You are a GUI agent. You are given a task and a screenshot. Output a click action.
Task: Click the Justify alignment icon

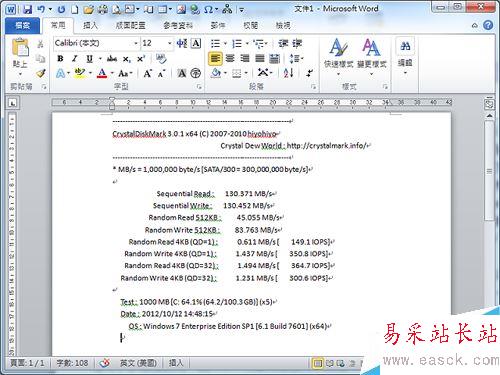tap(260, 59)
